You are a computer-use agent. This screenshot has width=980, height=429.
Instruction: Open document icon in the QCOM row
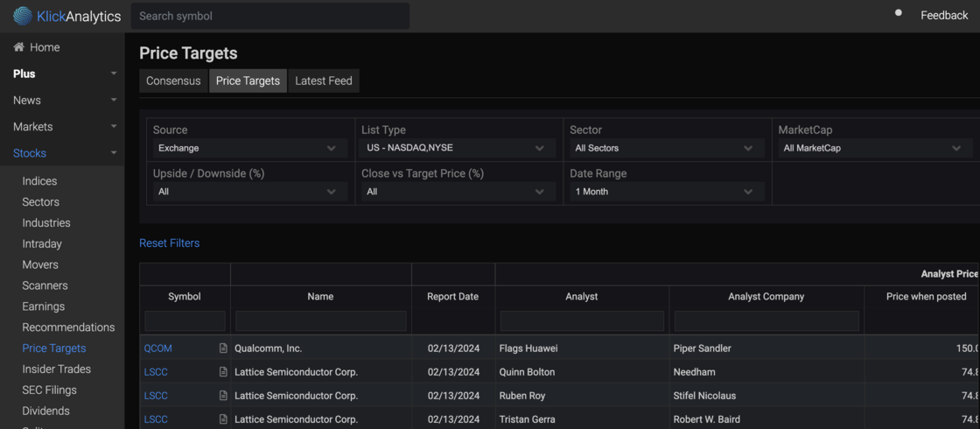[223, 348]
